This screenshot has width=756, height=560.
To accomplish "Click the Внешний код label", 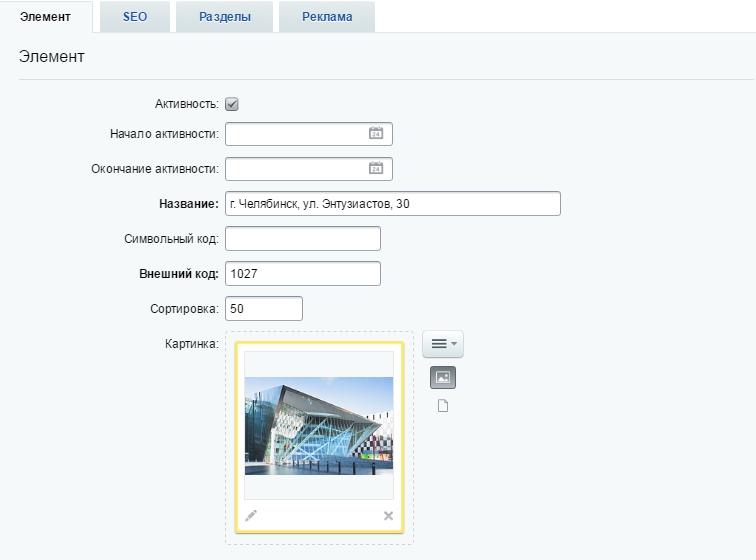I will pos(178,273).
